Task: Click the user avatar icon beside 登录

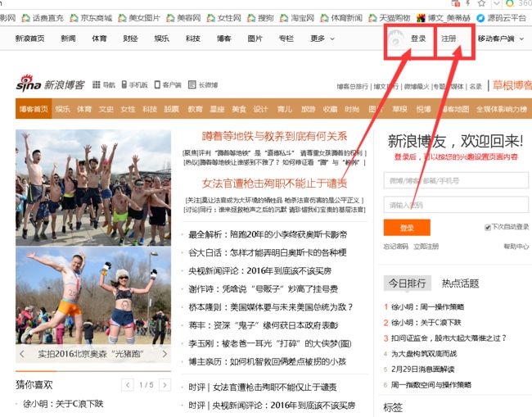Action: [395, 39]
